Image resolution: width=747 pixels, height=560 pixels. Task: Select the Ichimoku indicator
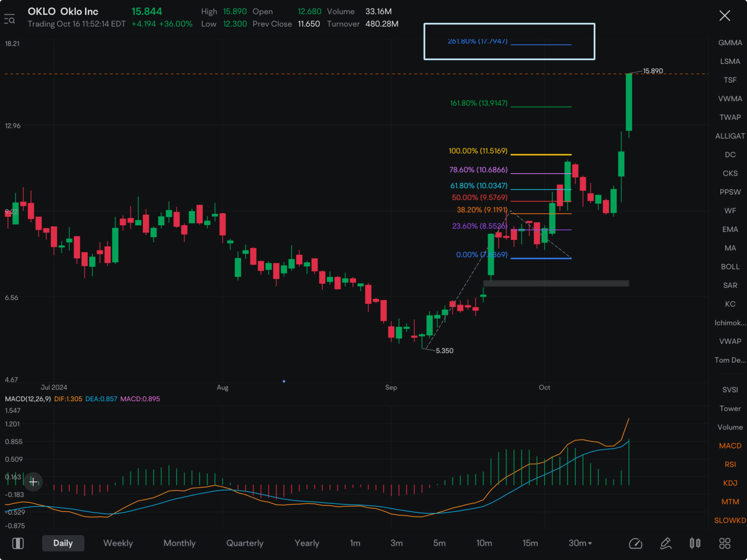[x=730, y=322]
